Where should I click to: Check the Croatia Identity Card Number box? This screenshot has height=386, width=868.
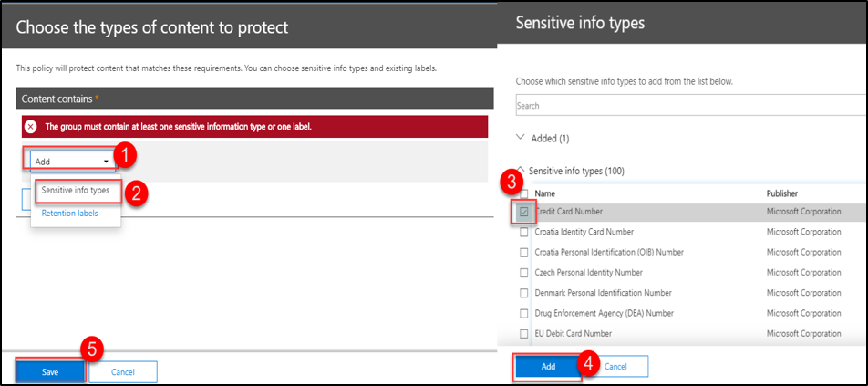pyautogui.click(x=523, y=232)
